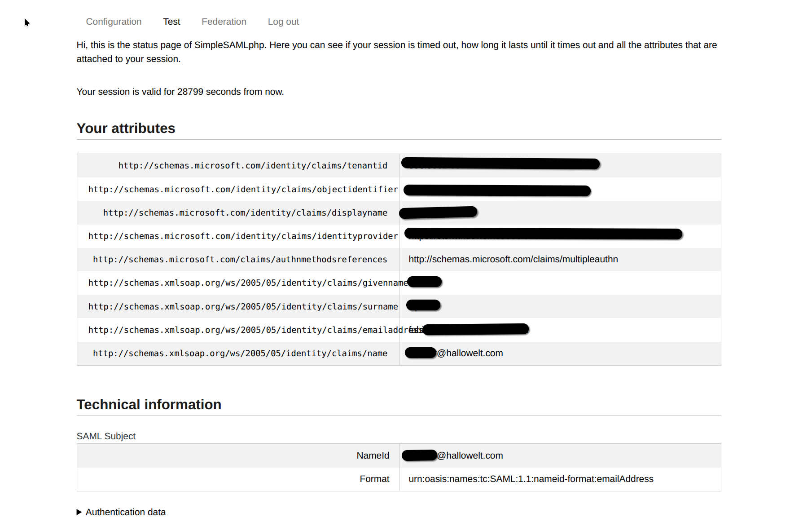
Task: Click the multipleauthn claim value
Action: [x=513, y=260]
